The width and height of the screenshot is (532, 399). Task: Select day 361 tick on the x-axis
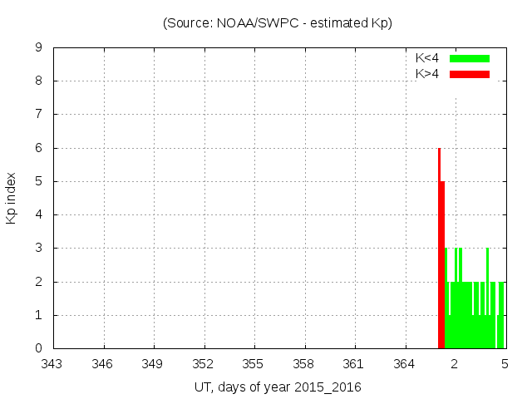(355, 364)
